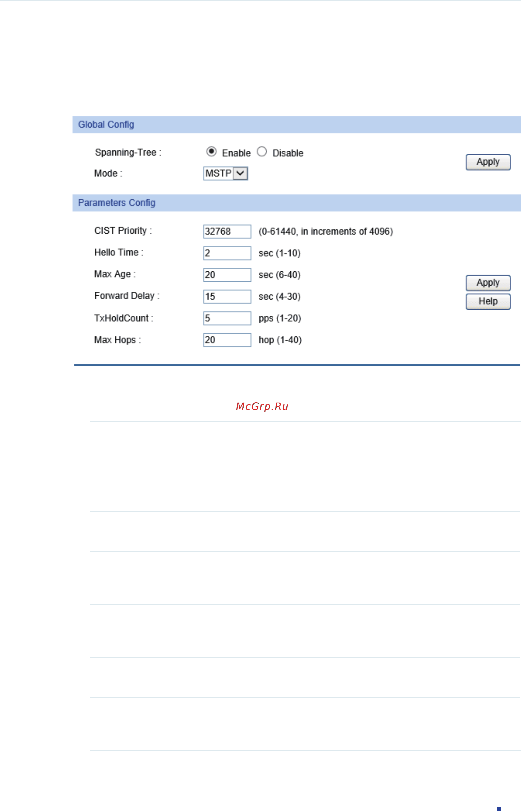This screenshot has height=812, width=521.
Task: Select the Enable radio button for Spanning-Tree
Action: pos(211,152)
